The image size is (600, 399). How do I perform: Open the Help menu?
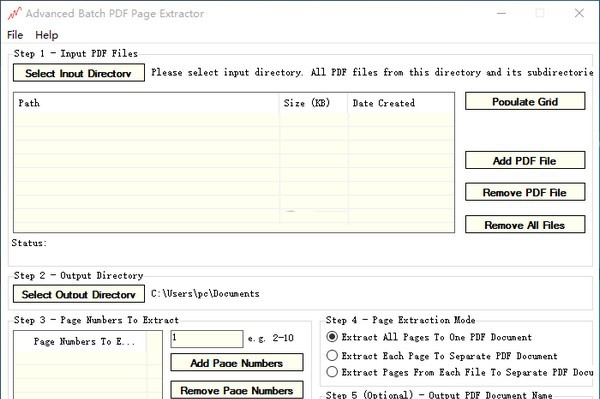tap(47, 35)
